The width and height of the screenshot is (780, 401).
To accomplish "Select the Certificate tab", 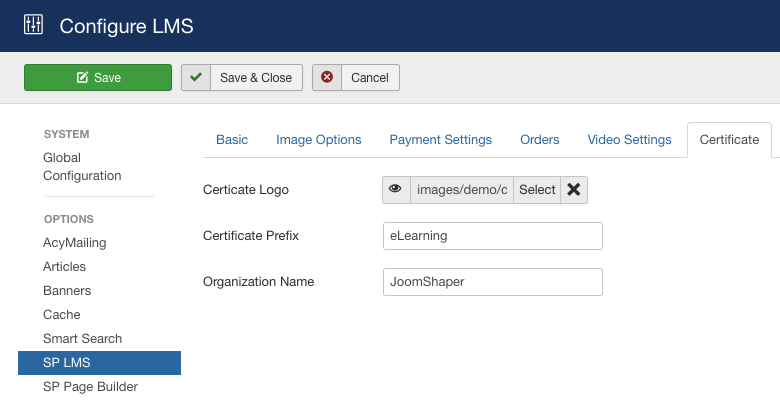I will (x=729, y=140).
